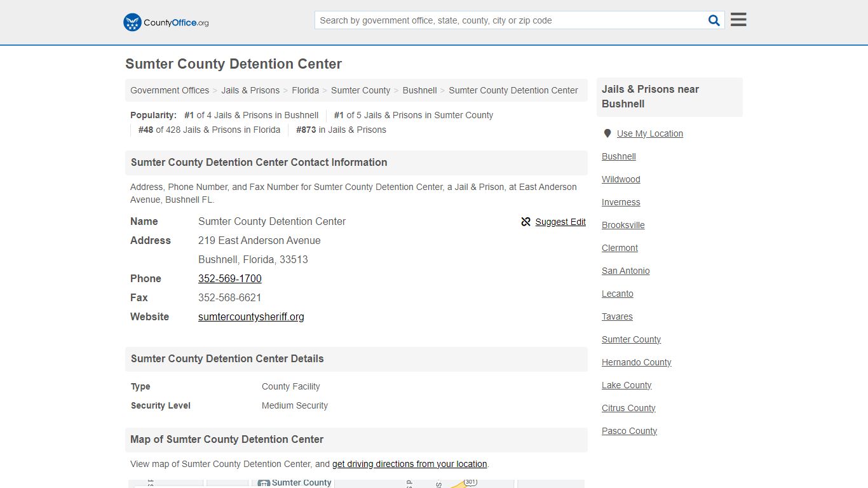Screen dimensions: 868x488
Task: Click get driving directions link
Action: click(x=409, y=464)
